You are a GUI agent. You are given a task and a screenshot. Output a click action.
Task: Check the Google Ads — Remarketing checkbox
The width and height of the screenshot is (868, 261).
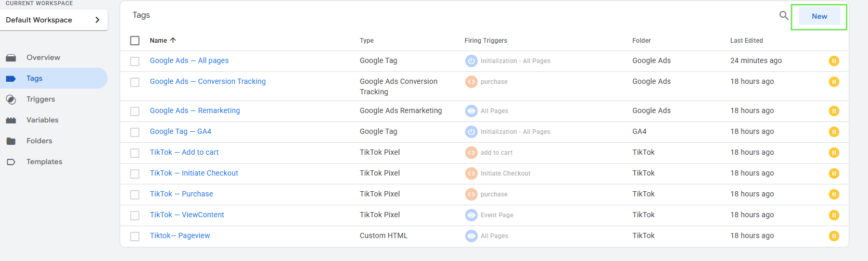click(135, 111)
